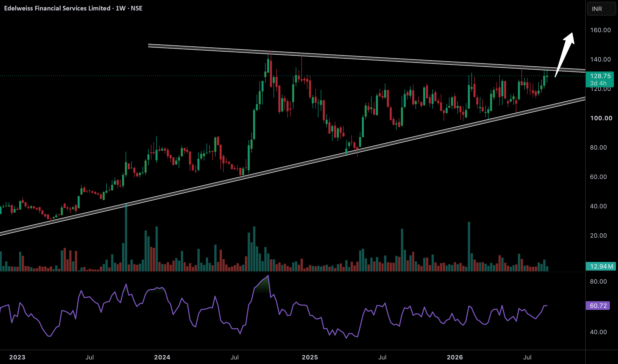Screen dimensions: 618x364
Task: Click the RSI 80.00 axis label
Action: pos(598,282)
